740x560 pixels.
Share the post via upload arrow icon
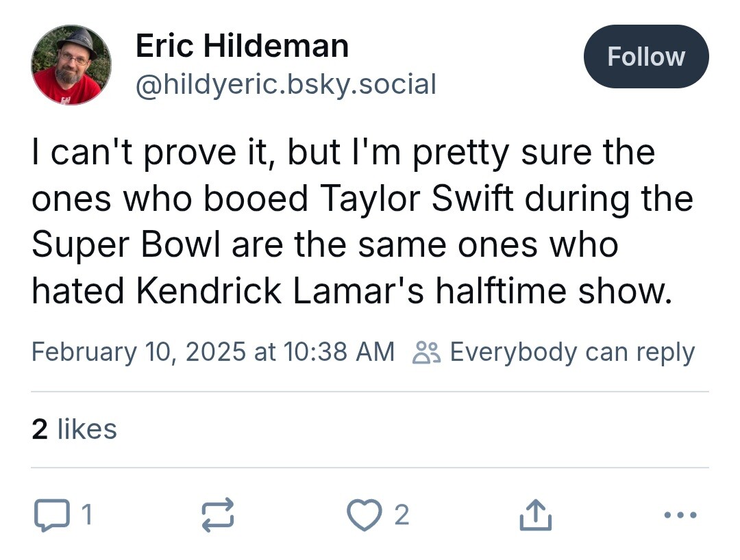(x=536, y=516)
